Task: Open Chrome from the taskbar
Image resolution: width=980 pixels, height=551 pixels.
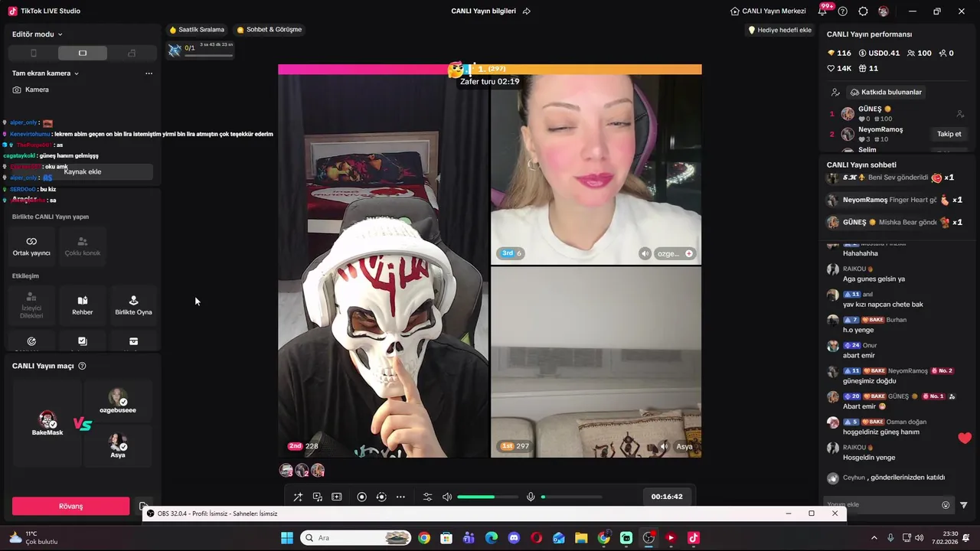Action: coord(423,538)
